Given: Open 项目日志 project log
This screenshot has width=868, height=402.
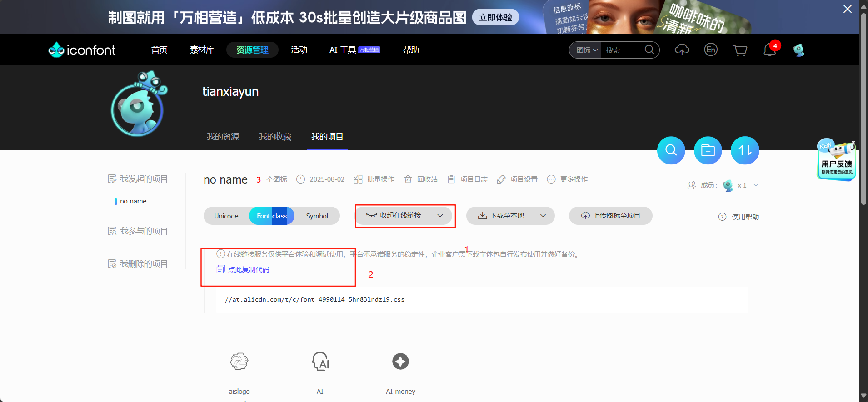Looking at the screenshot, I should 467,179.
